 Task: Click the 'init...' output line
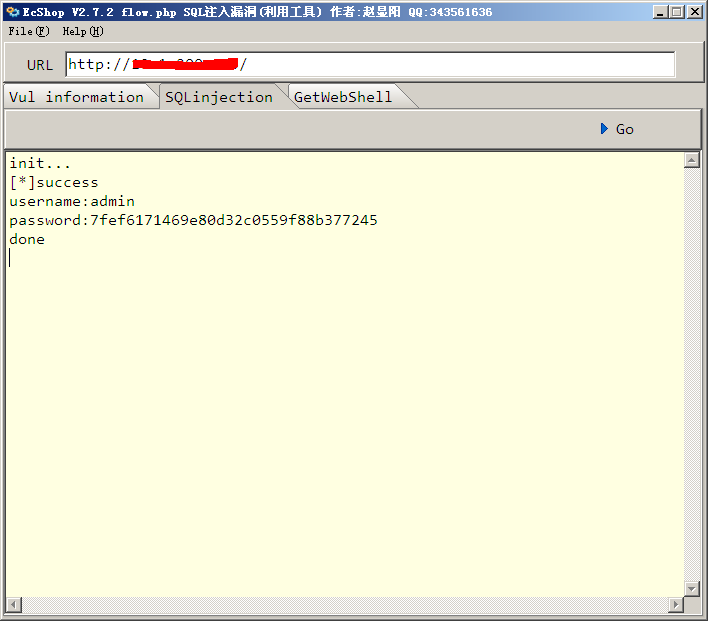click(x=40, y=163)
